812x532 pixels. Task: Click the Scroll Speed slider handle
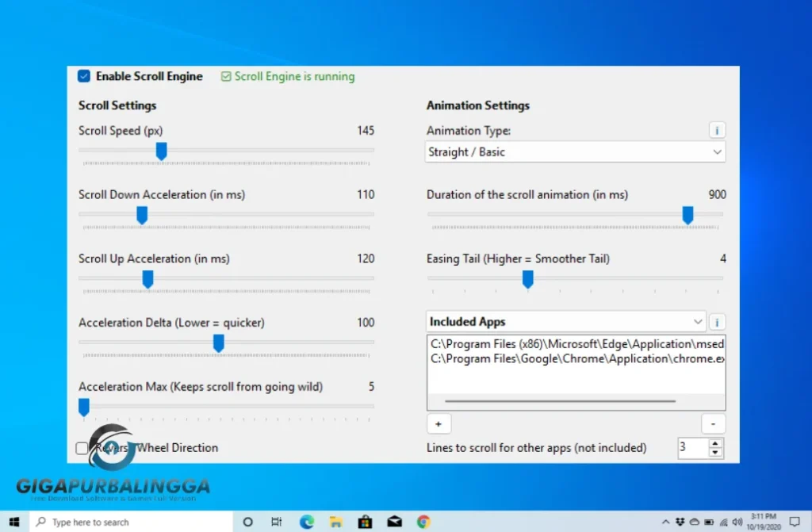pyautogui.click(x=161, y=151)
